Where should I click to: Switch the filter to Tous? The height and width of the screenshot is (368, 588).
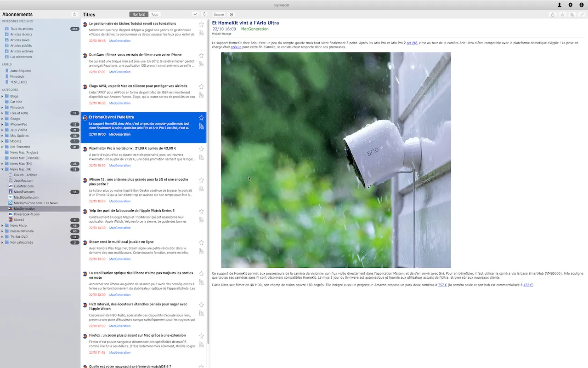[x=154, y=14]
